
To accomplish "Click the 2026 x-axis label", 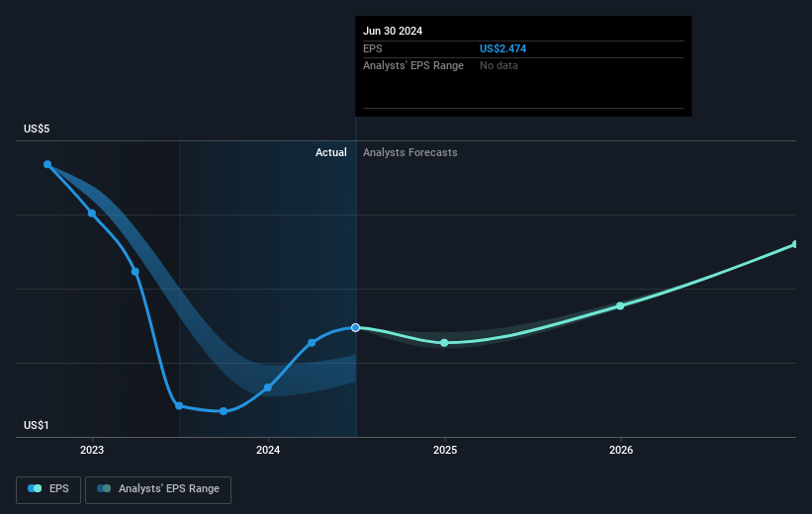I will pos(621,451).
